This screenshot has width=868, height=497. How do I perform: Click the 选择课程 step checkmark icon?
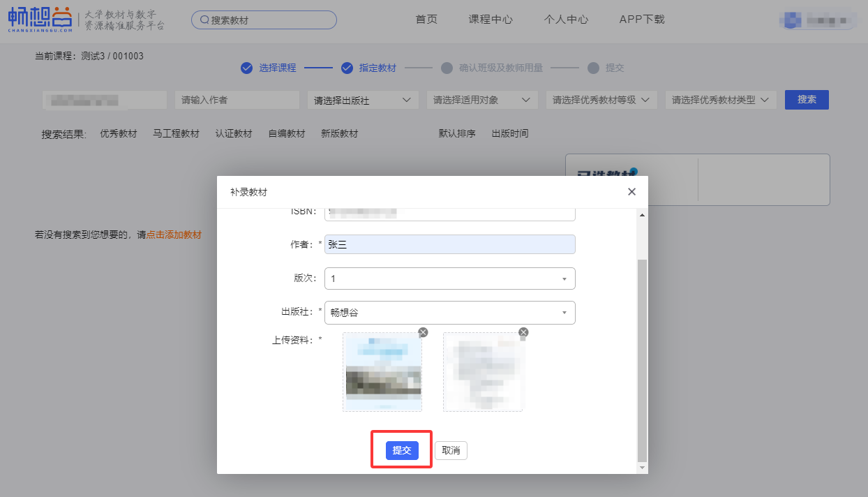coord(246,68)
